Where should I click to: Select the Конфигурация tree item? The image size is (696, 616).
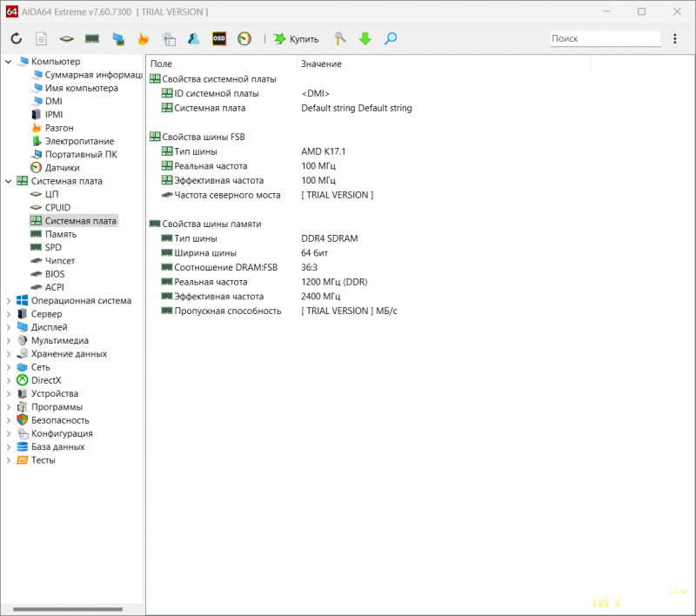pyautogui.click(x=55, y=433)
